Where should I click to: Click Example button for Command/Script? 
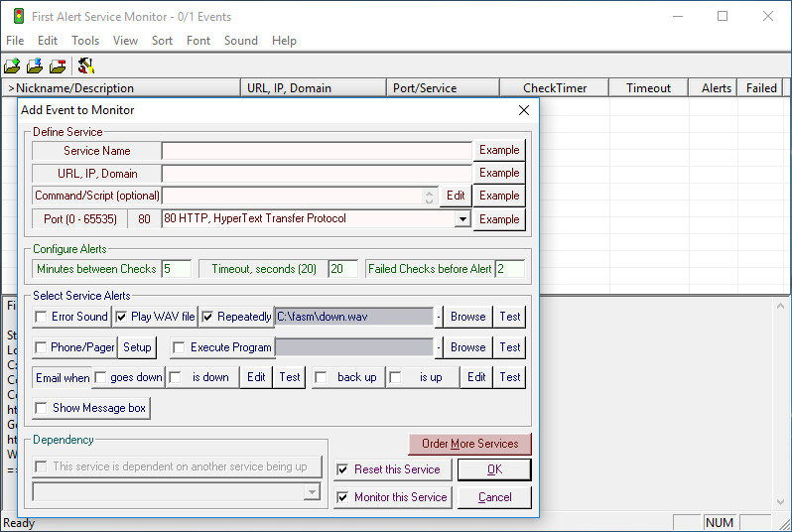click(499, 196)
